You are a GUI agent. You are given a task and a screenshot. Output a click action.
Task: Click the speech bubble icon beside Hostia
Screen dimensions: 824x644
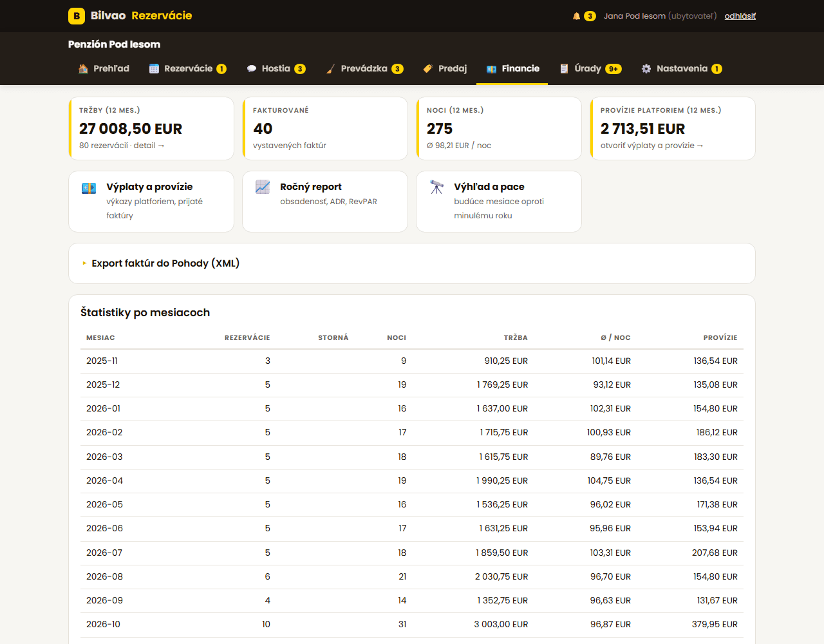pos(252,69)
